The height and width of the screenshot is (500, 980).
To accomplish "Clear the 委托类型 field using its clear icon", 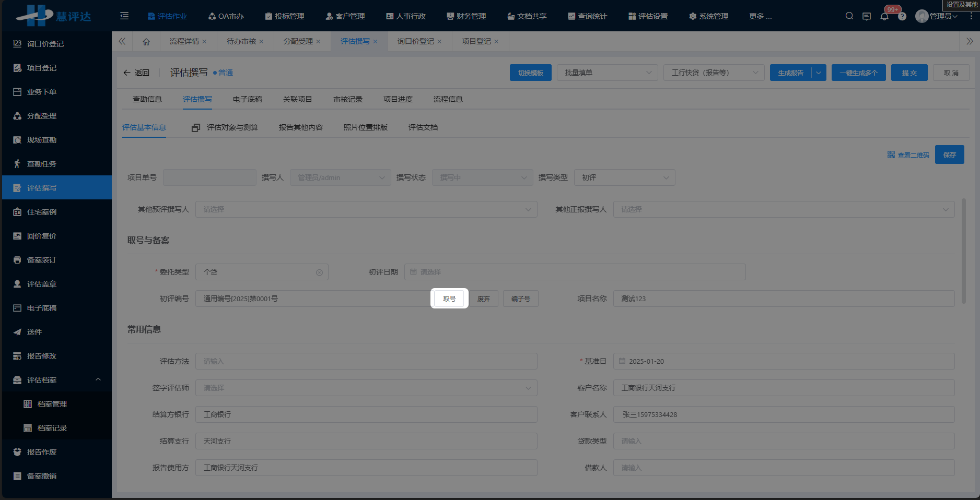I will click(319, 271).
